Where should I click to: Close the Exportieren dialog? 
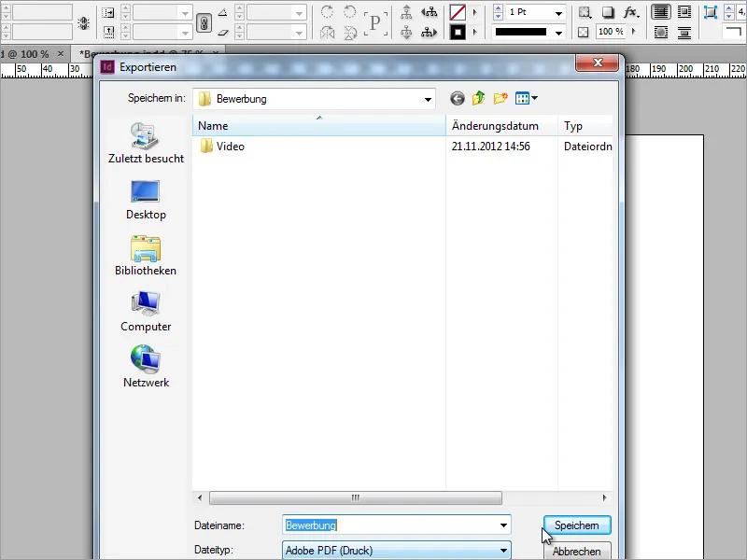click(x=598, y=63)
